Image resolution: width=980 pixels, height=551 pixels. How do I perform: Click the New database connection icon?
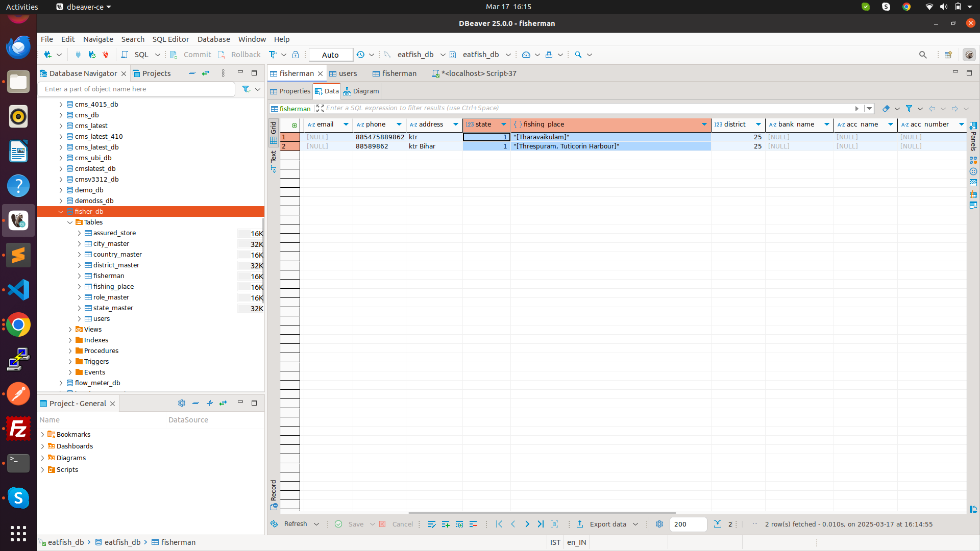point(47,55)
